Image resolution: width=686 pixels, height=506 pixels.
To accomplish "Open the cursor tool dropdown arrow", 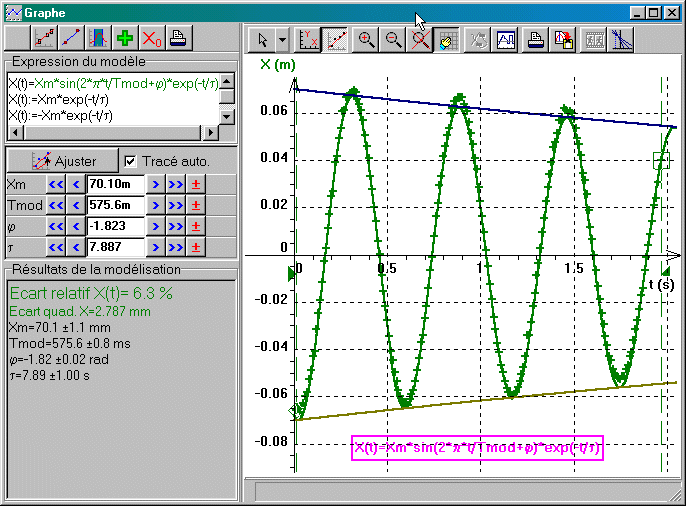I will [x=282, y=40].
